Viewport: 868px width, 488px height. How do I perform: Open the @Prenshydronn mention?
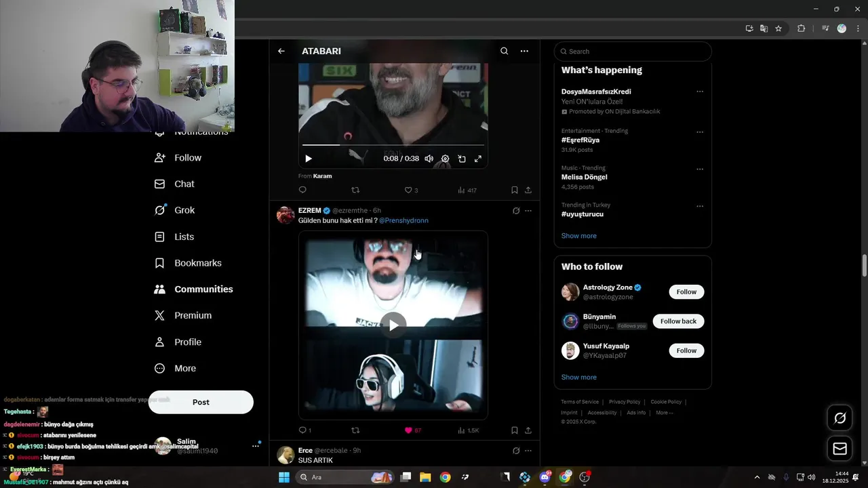click(403, 220)
